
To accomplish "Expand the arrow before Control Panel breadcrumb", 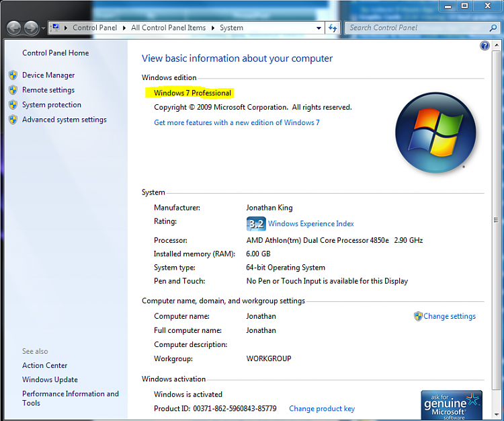I will pyautogui.click(x=66, y=28).
